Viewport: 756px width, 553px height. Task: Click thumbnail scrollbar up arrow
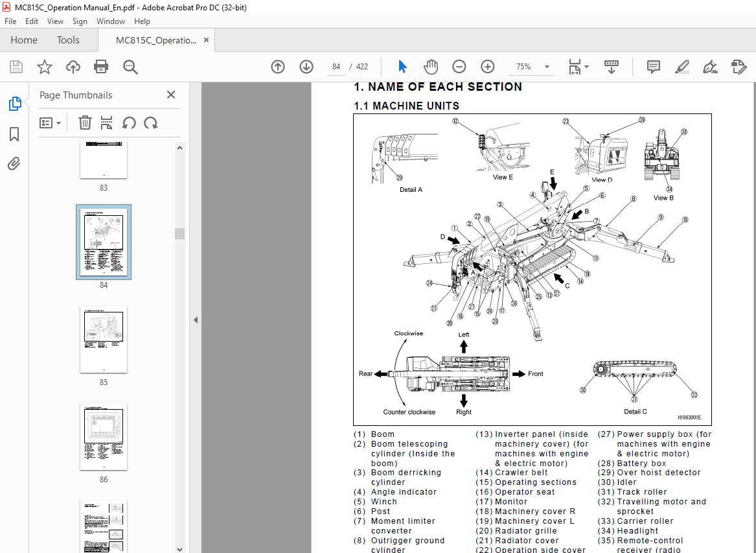(179, 148)
